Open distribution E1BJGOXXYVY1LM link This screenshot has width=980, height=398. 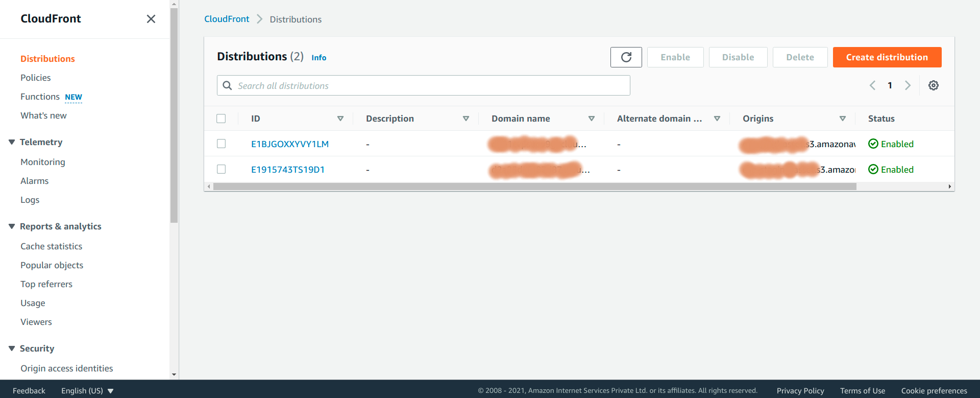[290, 144]
